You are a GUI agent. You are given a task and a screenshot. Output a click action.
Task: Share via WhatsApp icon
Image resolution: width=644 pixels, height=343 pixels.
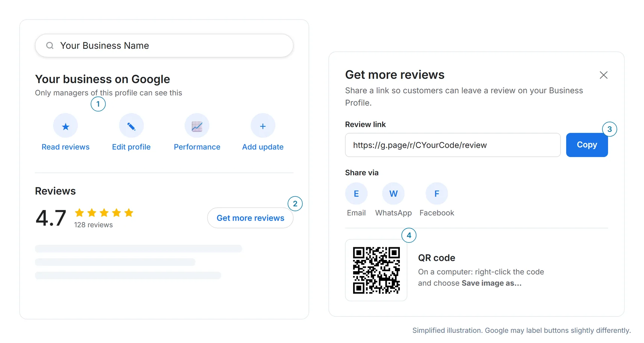tap(394, 194)
